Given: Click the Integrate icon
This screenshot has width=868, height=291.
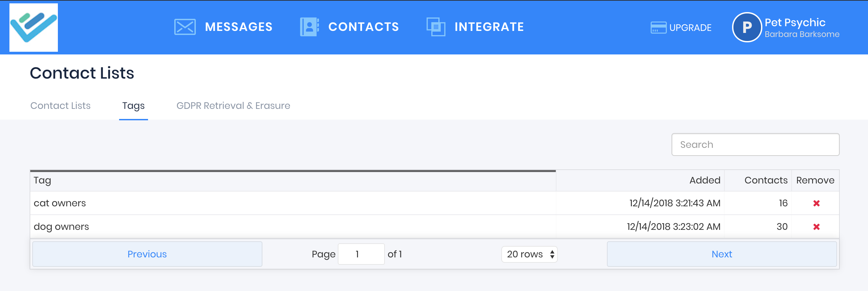Looking at the screenshot, I should pyautogui.click(x=435, y=27).
